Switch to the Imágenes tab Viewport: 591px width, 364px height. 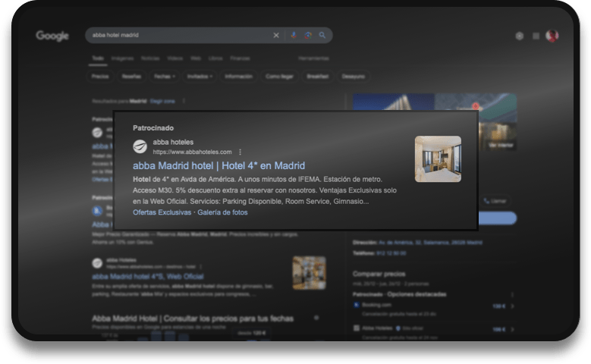click(x=122, y=58)
